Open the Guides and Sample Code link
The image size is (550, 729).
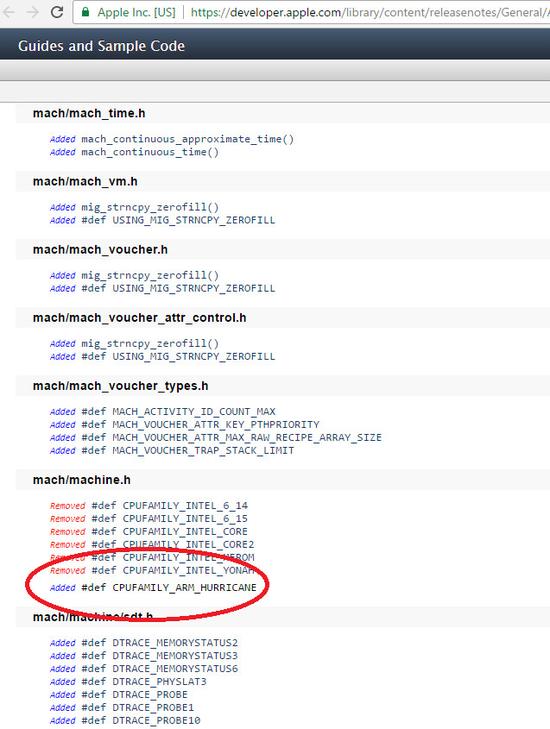[101, 46]
